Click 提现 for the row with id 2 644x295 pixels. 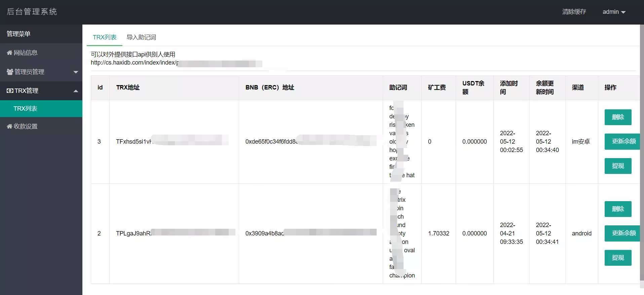[618, 258]
